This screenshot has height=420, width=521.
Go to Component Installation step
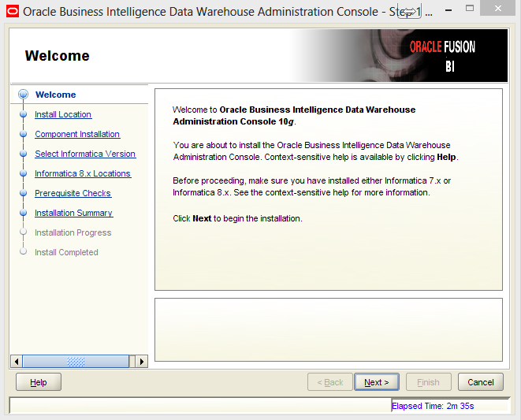point(77,134)
